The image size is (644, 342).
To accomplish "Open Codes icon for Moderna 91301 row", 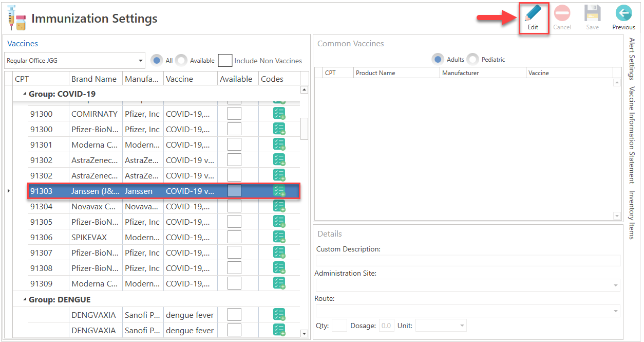I will point(279,145).
